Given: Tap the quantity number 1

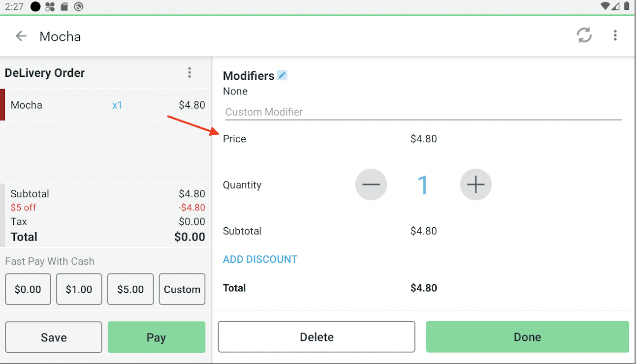Looking at the screenshot, I should [423, 185].
